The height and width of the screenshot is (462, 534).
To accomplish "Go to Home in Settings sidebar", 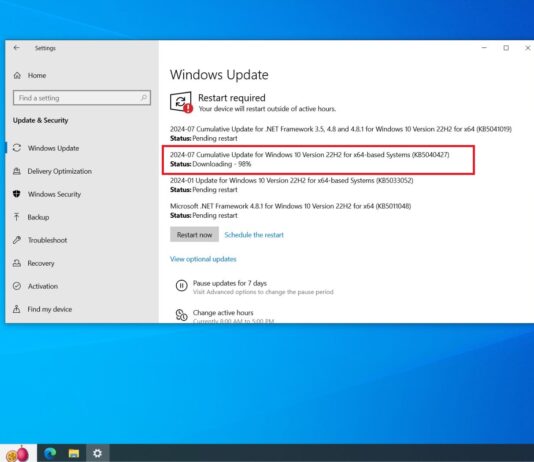I will pos(37,75).
